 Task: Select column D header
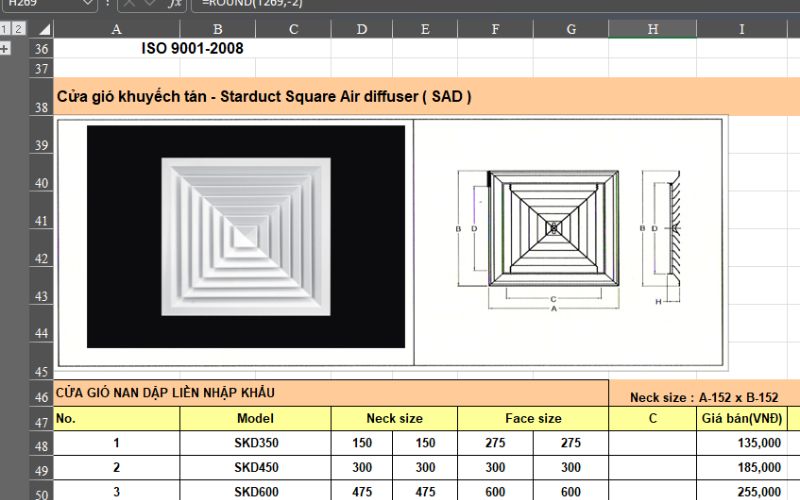tap(362, 29)
